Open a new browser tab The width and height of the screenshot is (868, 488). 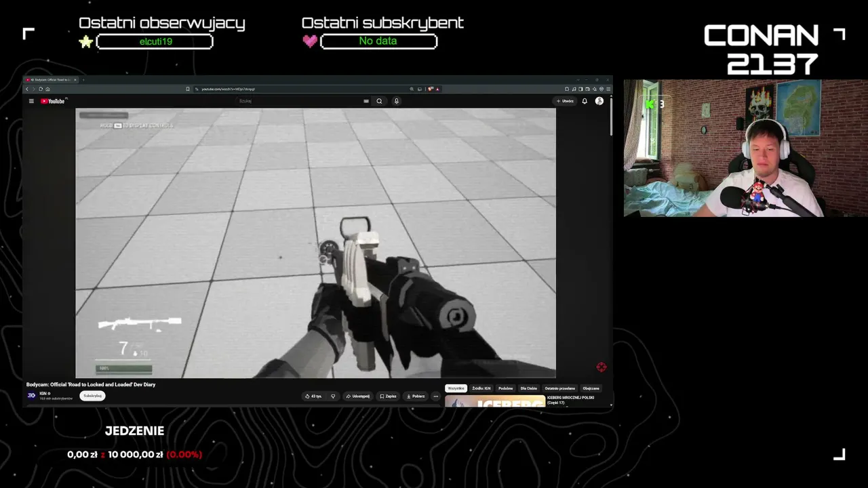tap(83, 80)
